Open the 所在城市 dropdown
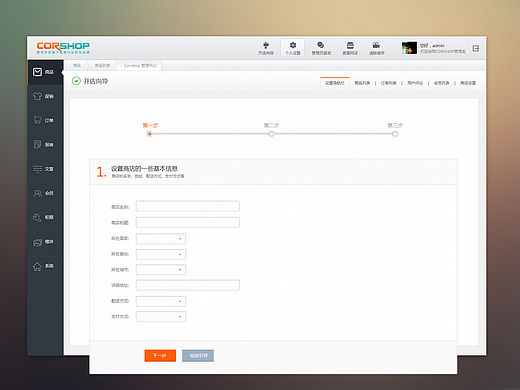 (x=161, y=270)
